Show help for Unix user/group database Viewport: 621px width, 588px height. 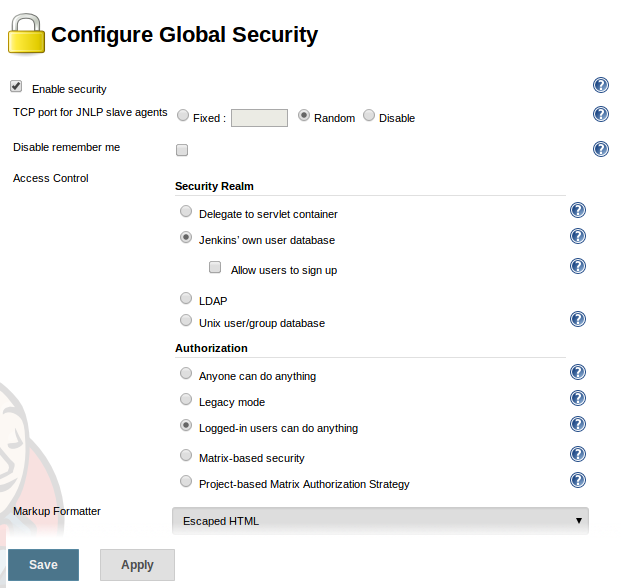click(577, 319)
